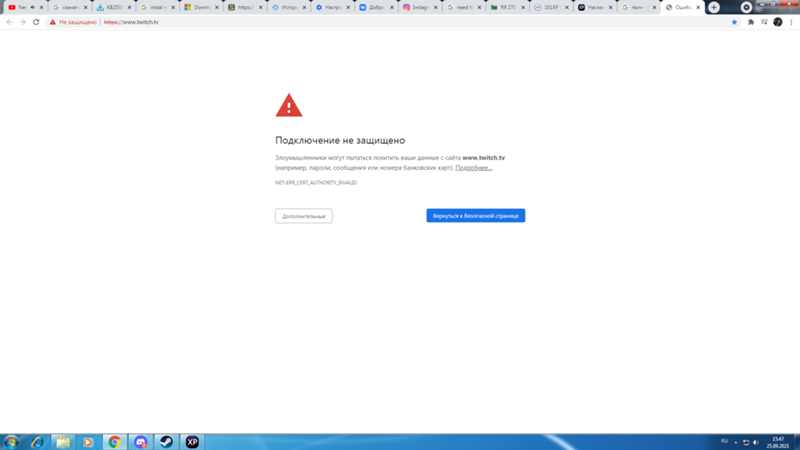The image size is (800, 450).
Task: Switch to the 'Наслаждение' XP tab
Action: click(x=593, y=7)
